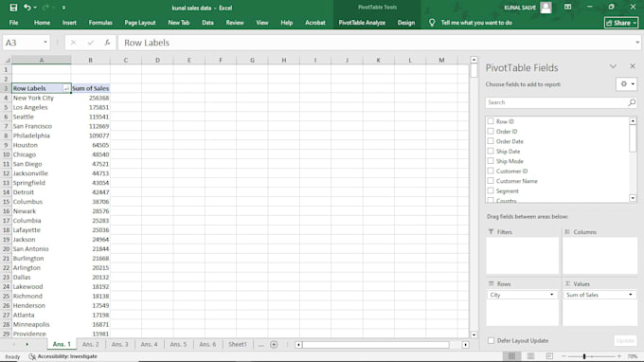This screenshot has width=644, height=362.
Task: Select the New York City cell
Action: [x=41, y=98]
